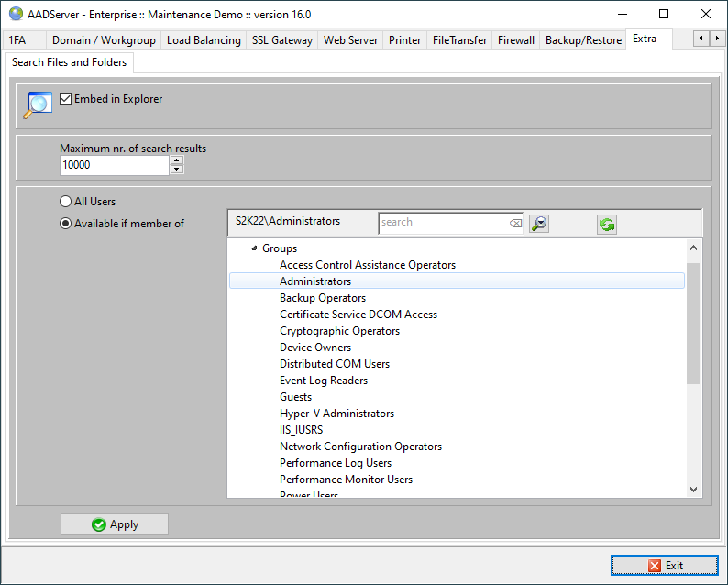Toggle the Embed in Explorer checkbox
The width and height of the screenshot is (728, 585).
point(66,99)
